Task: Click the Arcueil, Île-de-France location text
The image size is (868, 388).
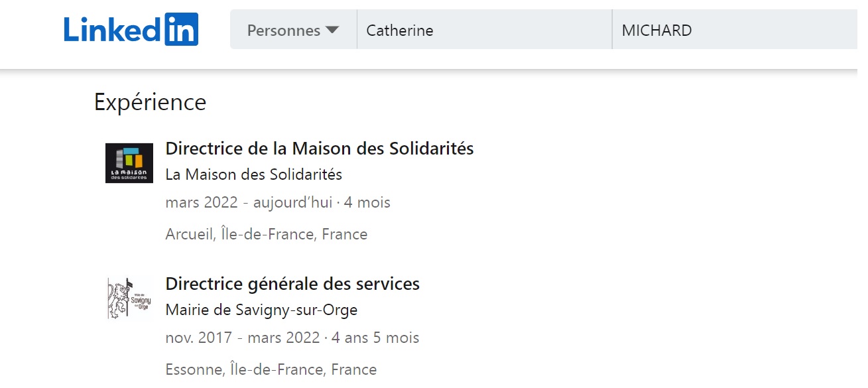Action: pos(266,234)
